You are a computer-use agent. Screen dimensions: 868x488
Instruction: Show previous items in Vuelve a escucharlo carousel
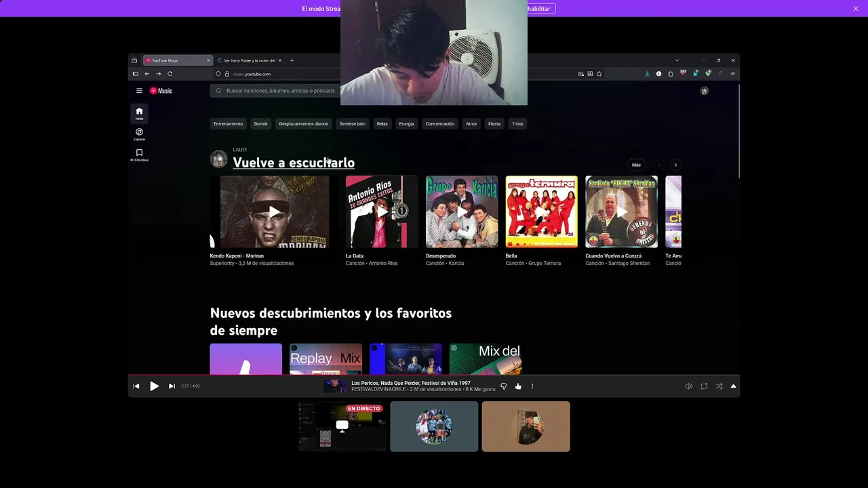pyautogui.click(x=658, y=165)
